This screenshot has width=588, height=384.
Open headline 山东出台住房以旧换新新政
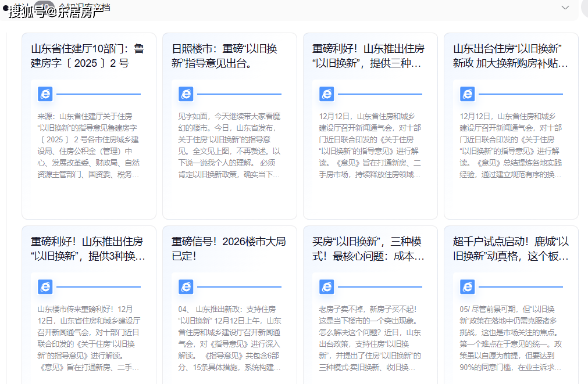[x=510, y=56]
